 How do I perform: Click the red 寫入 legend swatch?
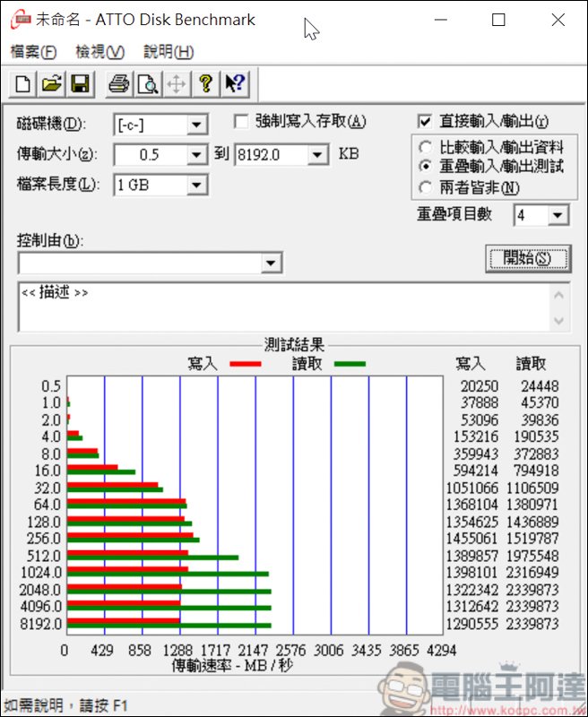tap(246, 365)
